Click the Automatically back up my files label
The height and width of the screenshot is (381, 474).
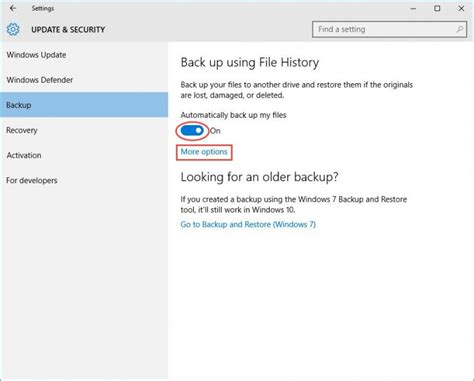(233, 115)
